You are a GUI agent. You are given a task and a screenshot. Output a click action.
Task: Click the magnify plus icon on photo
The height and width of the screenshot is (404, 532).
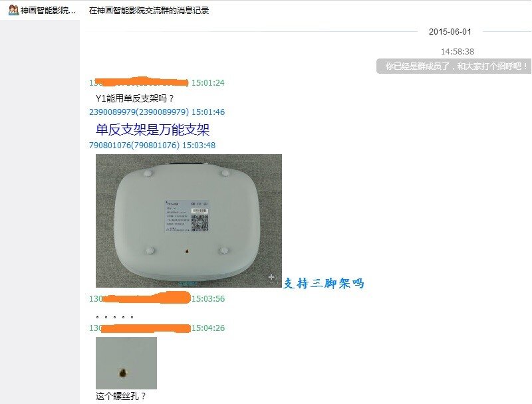coord(271,277)
